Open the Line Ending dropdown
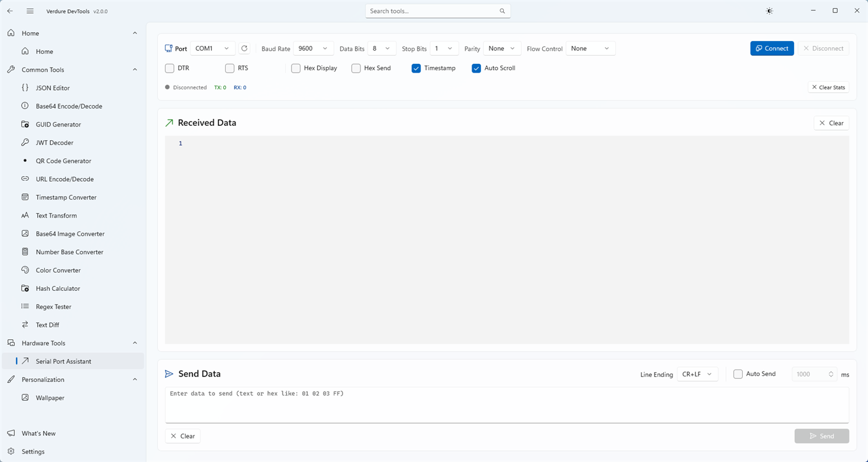 click(x=696, y=374)
